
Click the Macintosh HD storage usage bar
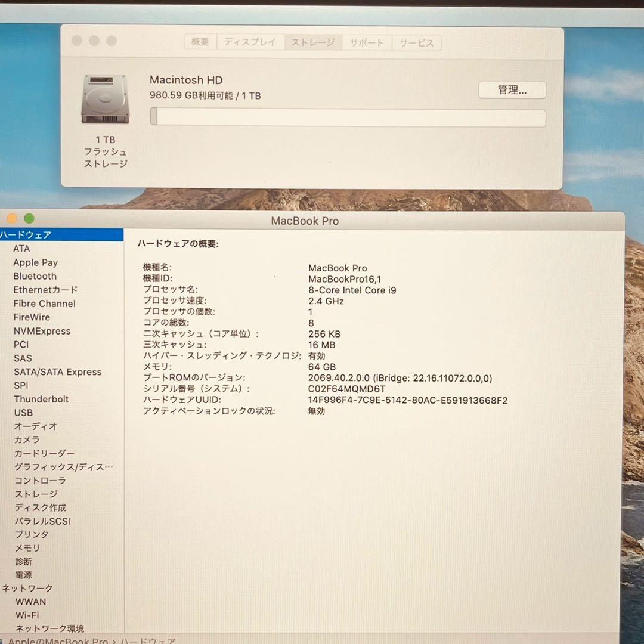(x=348, y=118)
